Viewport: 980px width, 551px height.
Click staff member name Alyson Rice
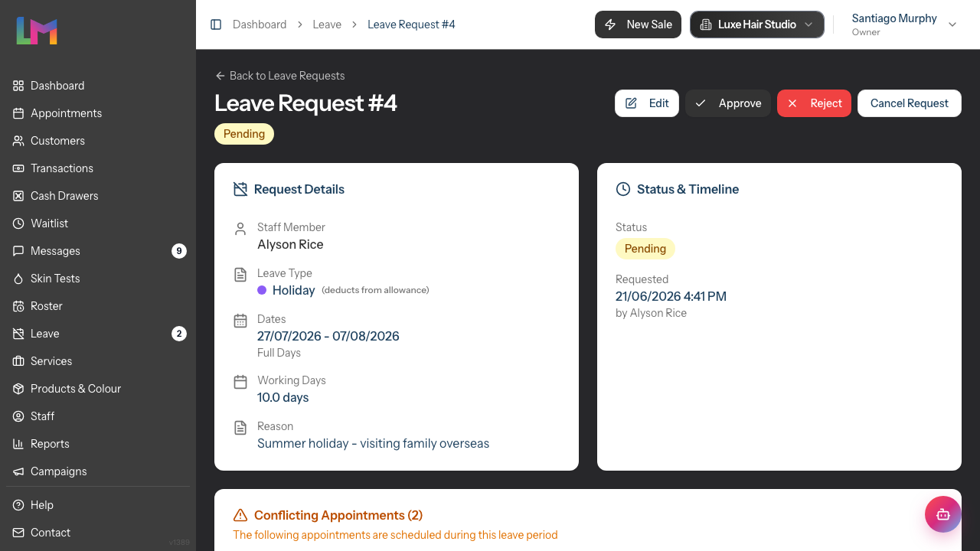coord(290,245)
